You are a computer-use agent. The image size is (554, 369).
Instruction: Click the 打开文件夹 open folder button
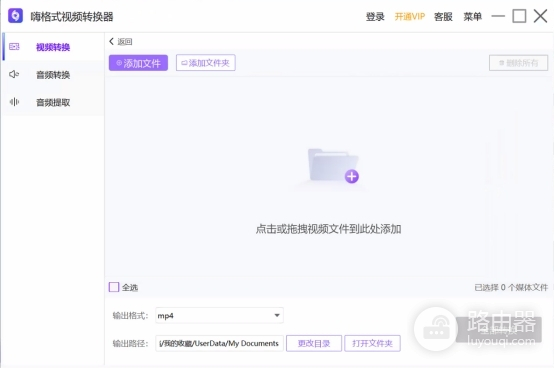(x=372, y=343)
